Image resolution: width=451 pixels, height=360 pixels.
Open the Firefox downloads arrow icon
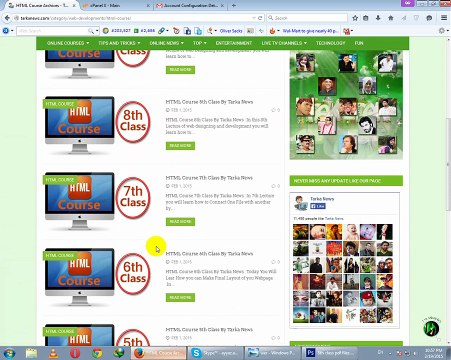378,18
